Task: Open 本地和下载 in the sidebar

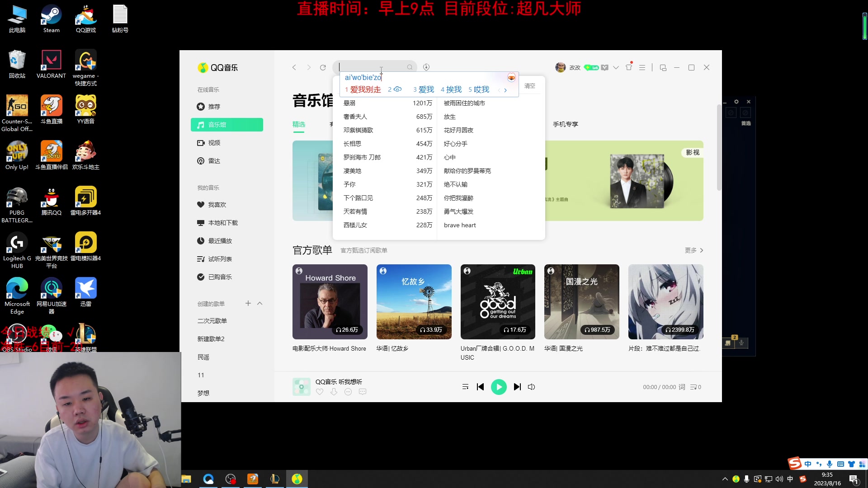Action: click(x=227, y=223)
